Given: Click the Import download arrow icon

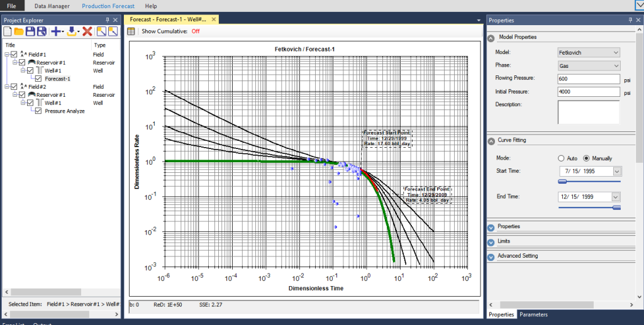Looking at the screenshot, I should click(x=72, y=31).
